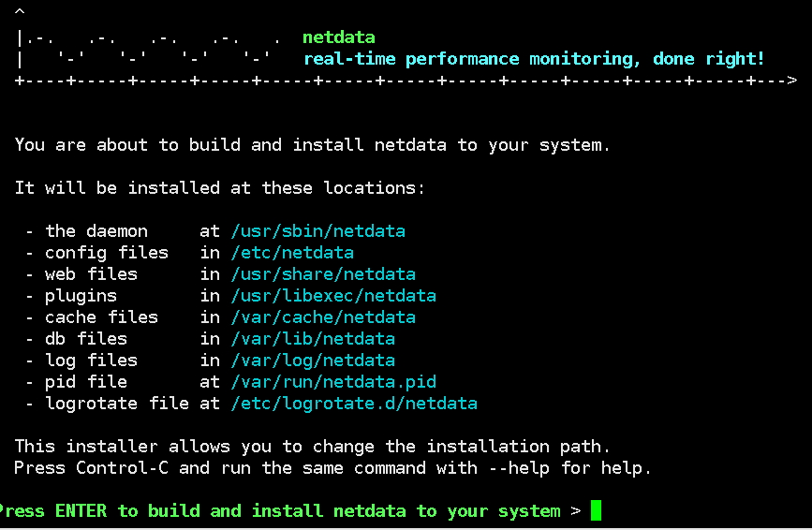Viewport: 812px width, 530px height.
Task: Click 'cache files' label
Action: [x=101, y=317]
